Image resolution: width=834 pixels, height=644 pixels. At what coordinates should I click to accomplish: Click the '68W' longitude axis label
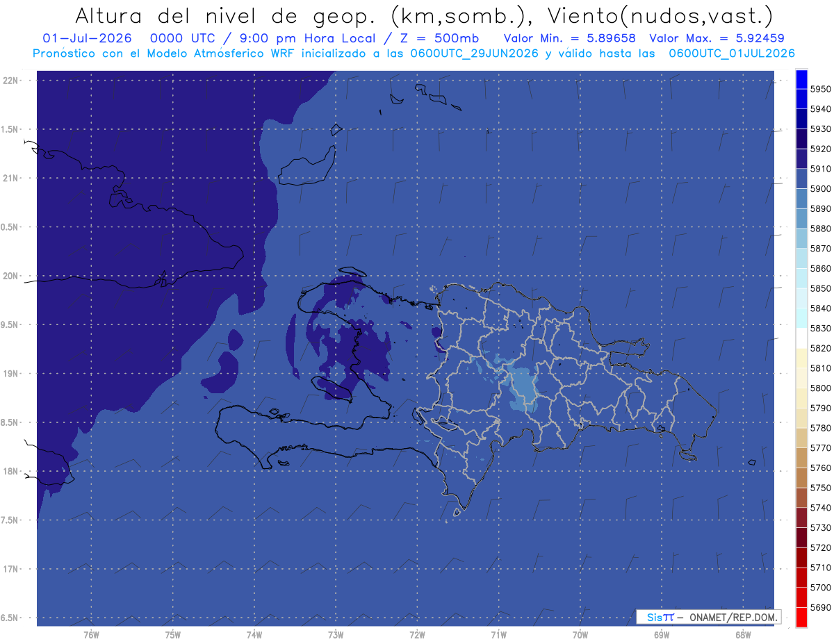[743, 634]
